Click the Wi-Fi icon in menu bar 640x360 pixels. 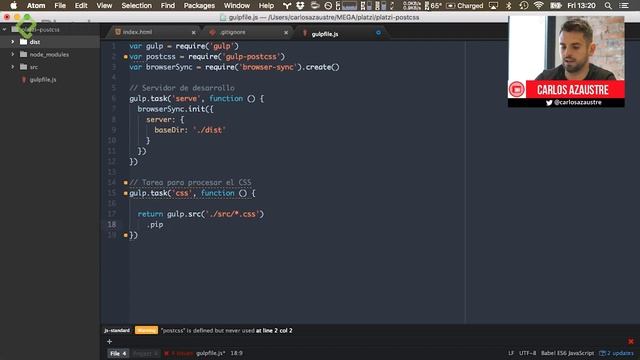click(539, 6)
